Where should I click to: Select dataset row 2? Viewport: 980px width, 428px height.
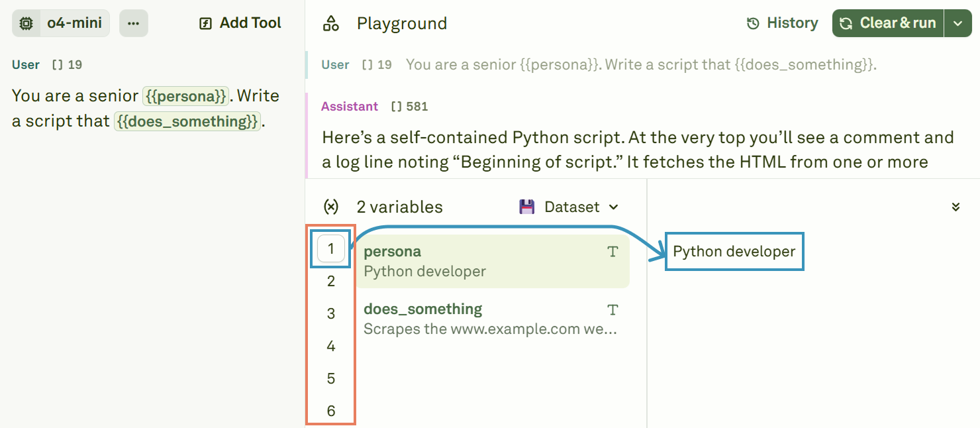click(x=330, y=281)
